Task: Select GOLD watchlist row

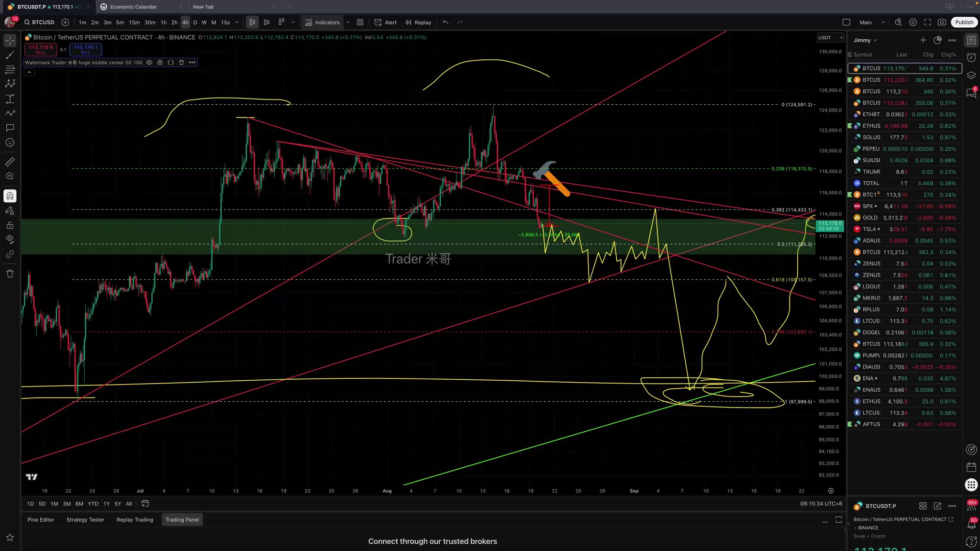Action: tap(904, 218)
